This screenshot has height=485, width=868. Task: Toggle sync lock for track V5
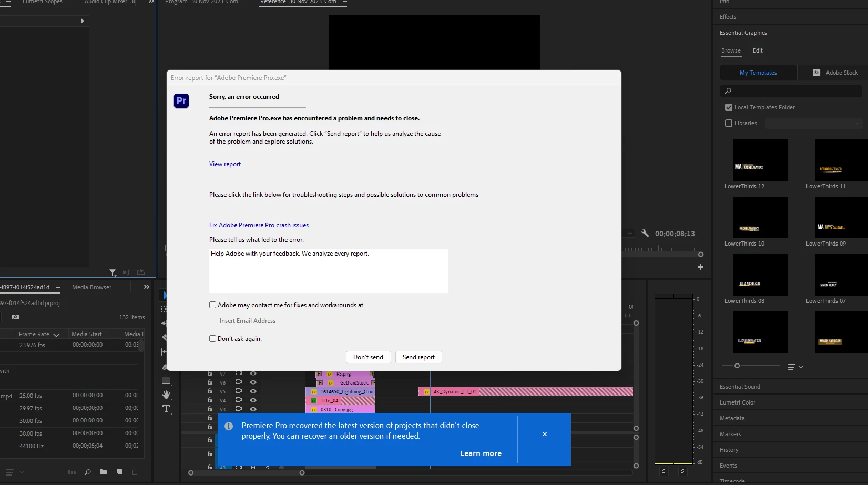click(x=239, y=391)
